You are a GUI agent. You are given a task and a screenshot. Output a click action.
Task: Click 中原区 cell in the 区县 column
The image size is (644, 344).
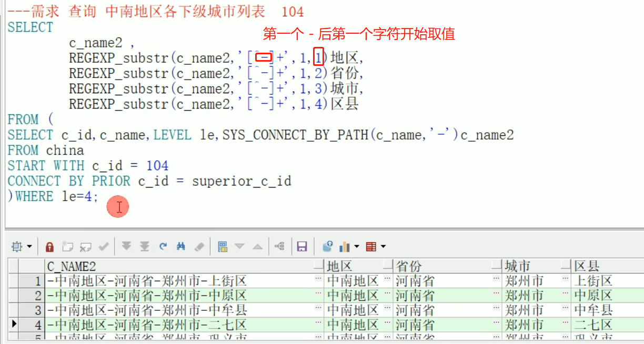[x=607, y=296]
